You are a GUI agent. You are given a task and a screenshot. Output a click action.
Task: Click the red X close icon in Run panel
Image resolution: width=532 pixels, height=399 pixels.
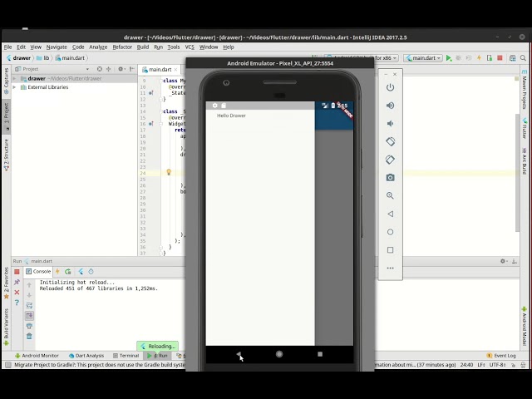point(17,292)
